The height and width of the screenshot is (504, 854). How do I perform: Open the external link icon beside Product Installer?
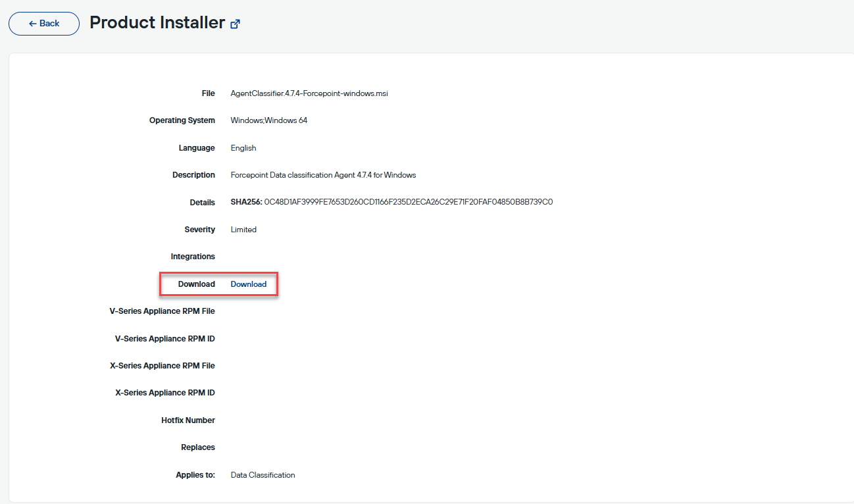tap(236, 24)
